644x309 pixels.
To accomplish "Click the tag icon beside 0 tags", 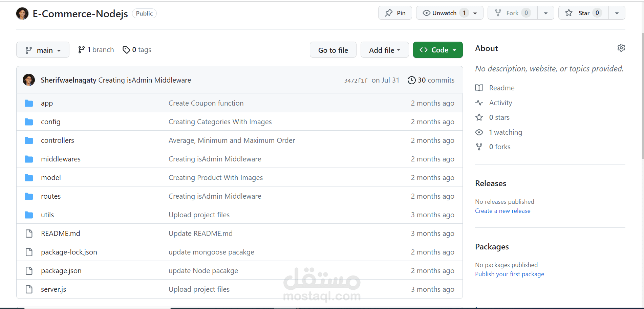I will (x=126, y=50).
